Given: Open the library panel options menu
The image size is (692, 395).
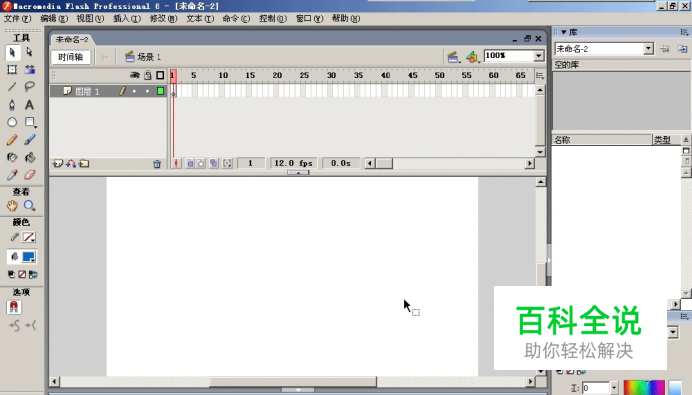Looking at the screenshot, I should (684, 32).
